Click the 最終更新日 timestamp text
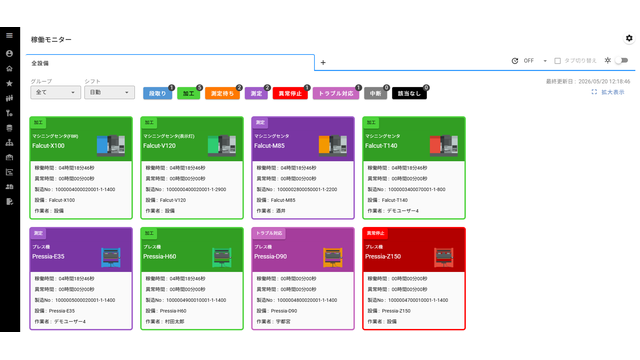 pyautogui.click(x=588, y=82)
